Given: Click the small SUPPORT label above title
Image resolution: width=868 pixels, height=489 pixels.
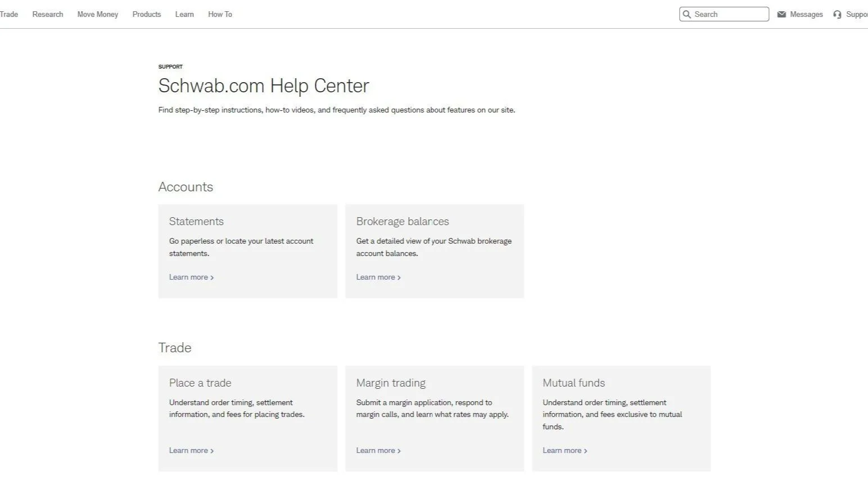Looking at the screenshot, I should (170, 66).
